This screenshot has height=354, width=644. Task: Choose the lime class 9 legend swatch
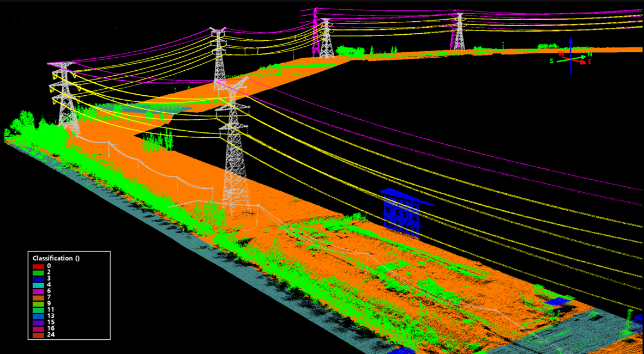tap(38, 304)
